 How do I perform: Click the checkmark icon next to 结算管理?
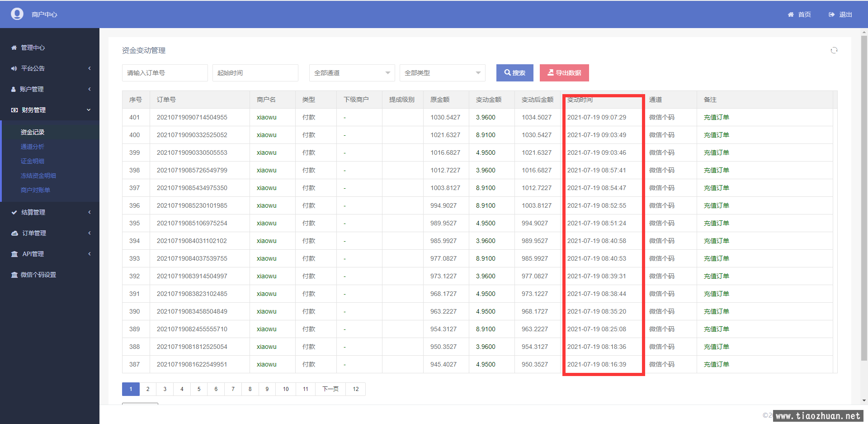point(14,212)
